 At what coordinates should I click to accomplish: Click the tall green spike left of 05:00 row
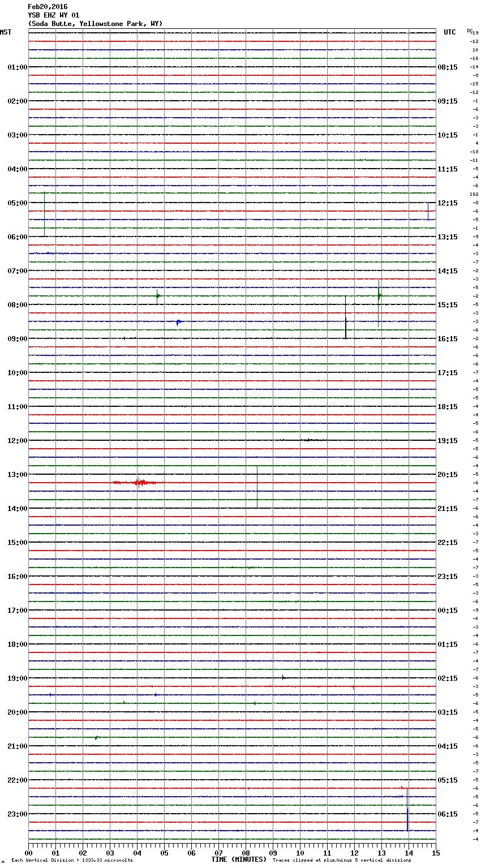(45, 214)
